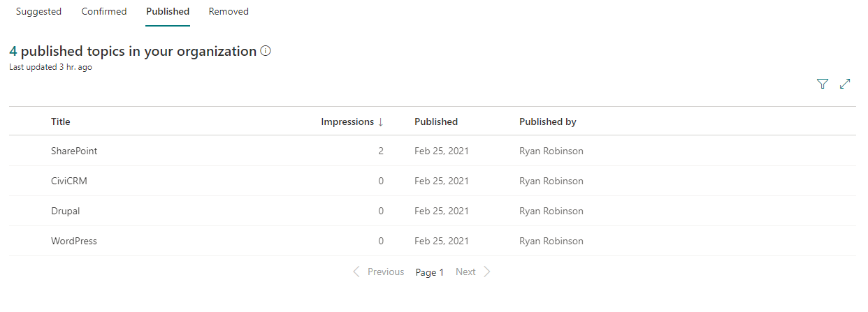
Task: Click the Previous page chevron
Action: pos(356,272)
